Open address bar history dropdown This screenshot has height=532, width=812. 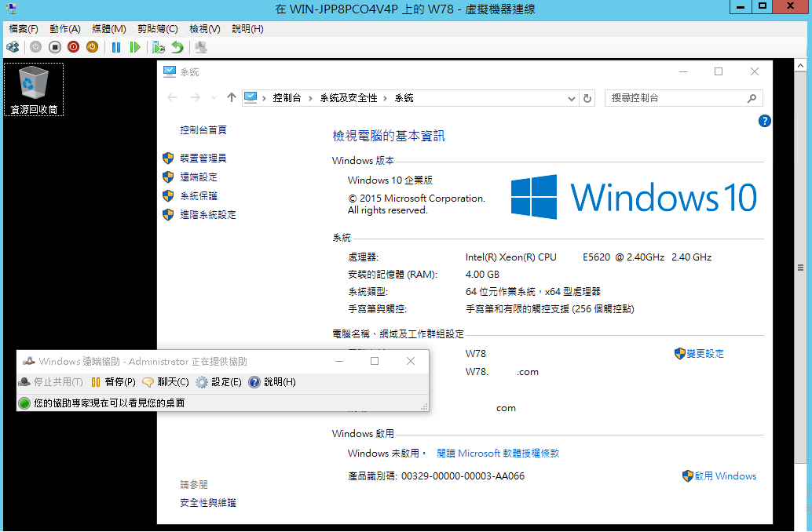571,98
